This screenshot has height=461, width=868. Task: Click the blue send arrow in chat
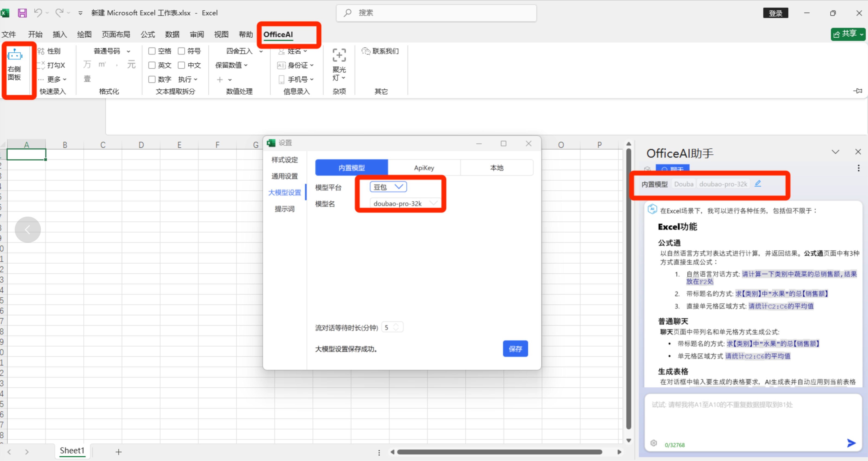[x=851, y=443]
